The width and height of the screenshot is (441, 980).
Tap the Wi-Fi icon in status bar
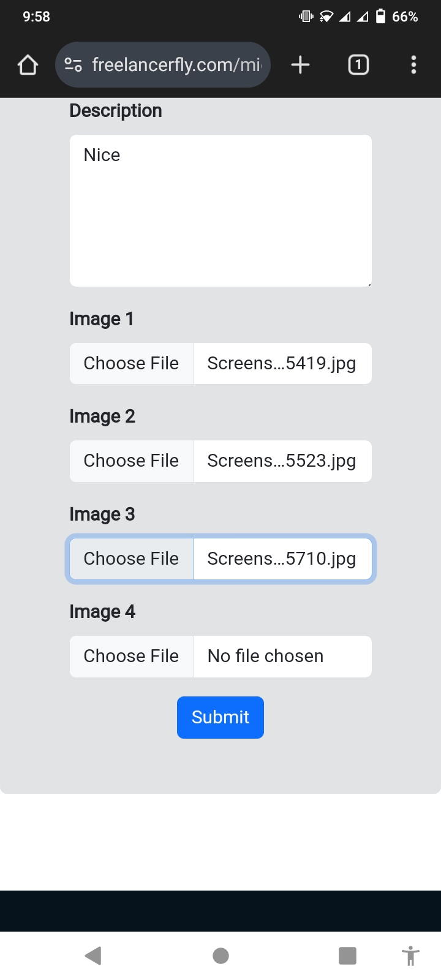pyautogui.click(x=326, y=17)
